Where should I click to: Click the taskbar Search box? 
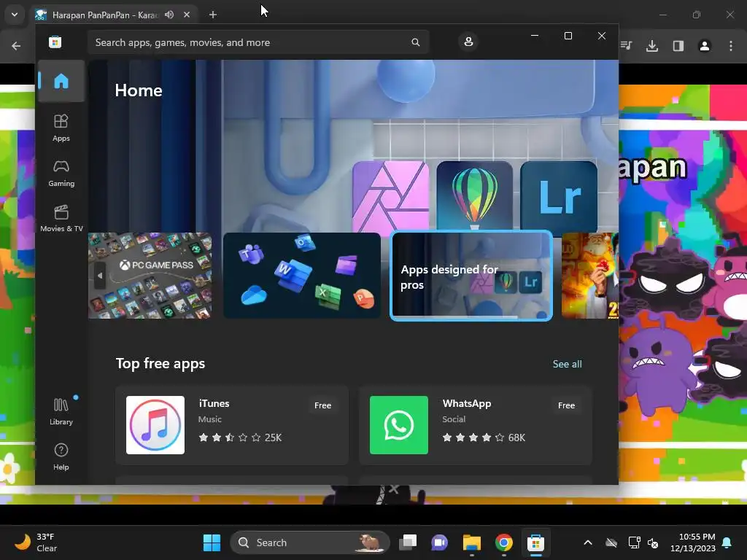click(309, 542)
